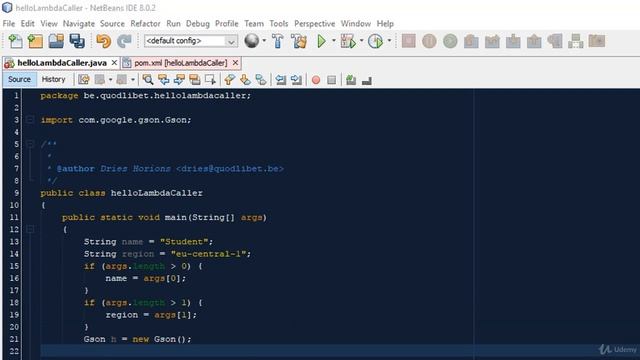This screenshot has height=360, width=640.
Task: Click the editor Back navigation icon
Action: [100, 80]
